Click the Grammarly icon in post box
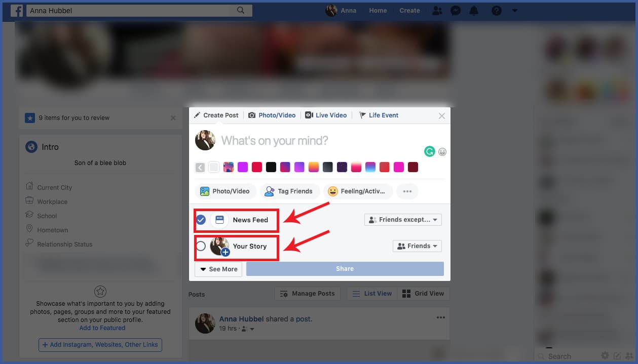Image resolution: width=638 pixels, height=364 pixels. 430,151
